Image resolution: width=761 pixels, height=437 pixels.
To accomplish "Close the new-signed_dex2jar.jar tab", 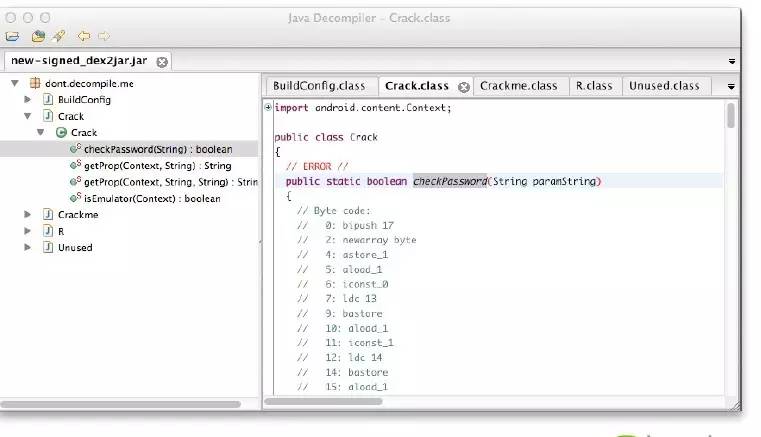I will coord(162,62).
